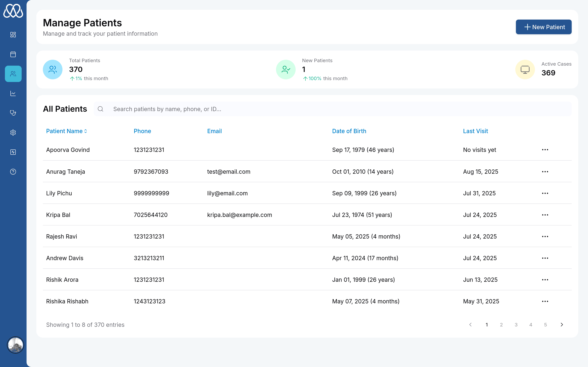The height and width of the screenshot is (367, 588).
Task: Open actions menu for Apoorva Govind
Action: [545, 150]
